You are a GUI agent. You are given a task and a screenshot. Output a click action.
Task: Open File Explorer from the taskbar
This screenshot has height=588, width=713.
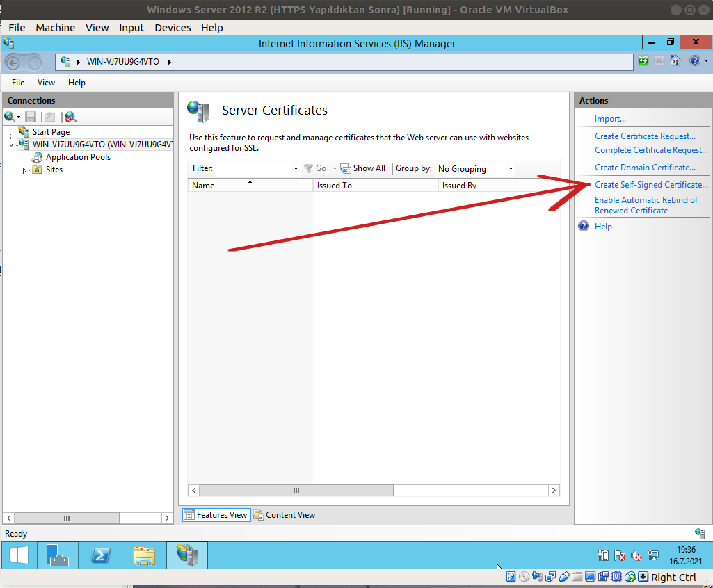point(144,555)
